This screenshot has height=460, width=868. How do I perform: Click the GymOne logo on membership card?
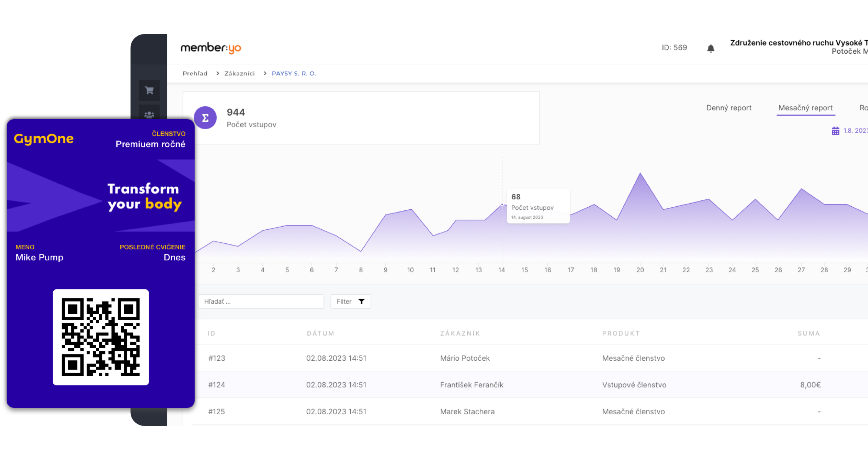[44, 139]
